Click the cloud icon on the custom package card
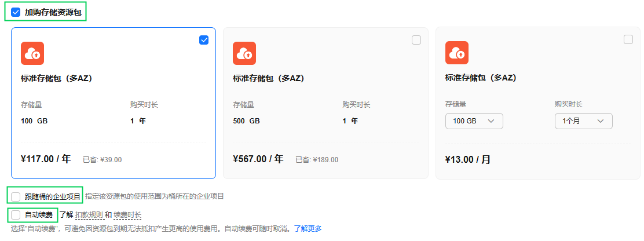The width and height of the screenshot is (644, 241). pyautogui.click(x=457, y=53)
